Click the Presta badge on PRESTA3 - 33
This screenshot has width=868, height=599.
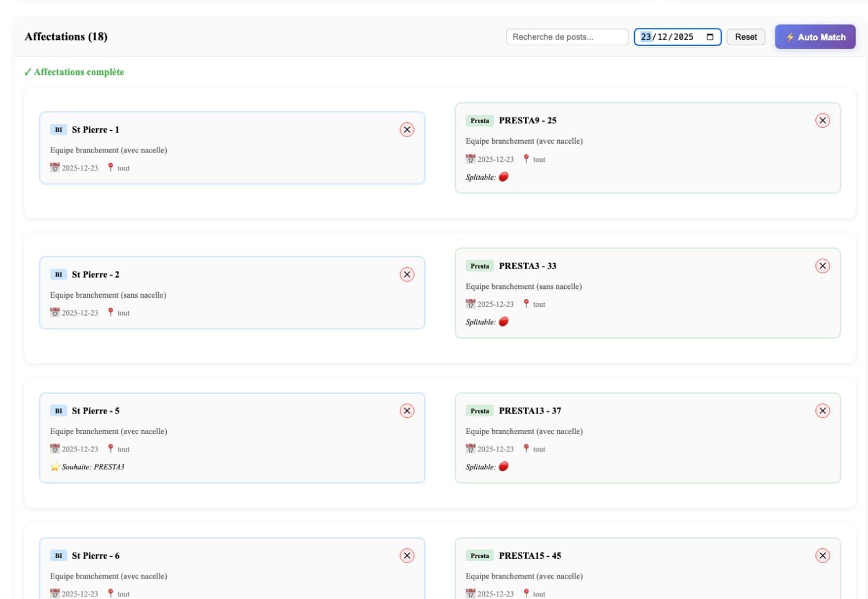[x=480, y=266]
